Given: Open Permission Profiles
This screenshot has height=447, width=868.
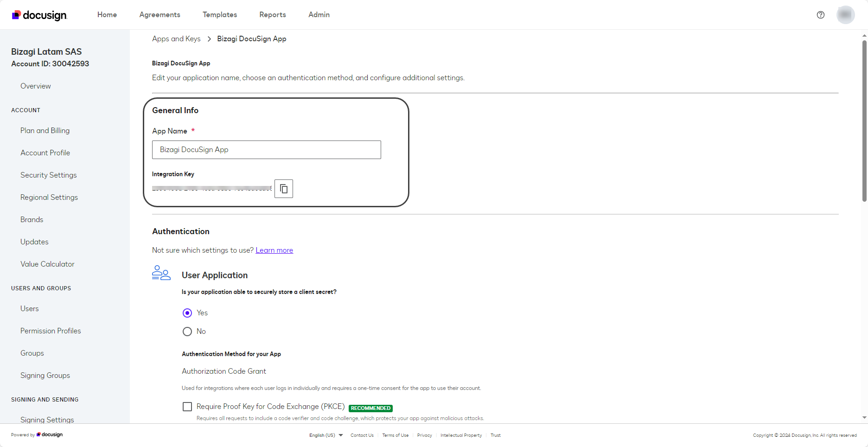Looking at the screenshot, I should click(x=51, y=331).
